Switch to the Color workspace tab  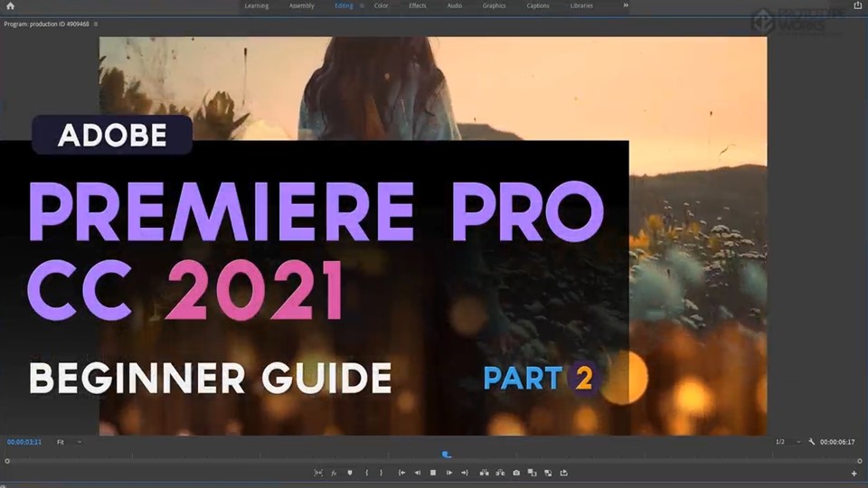pos(381,5)
